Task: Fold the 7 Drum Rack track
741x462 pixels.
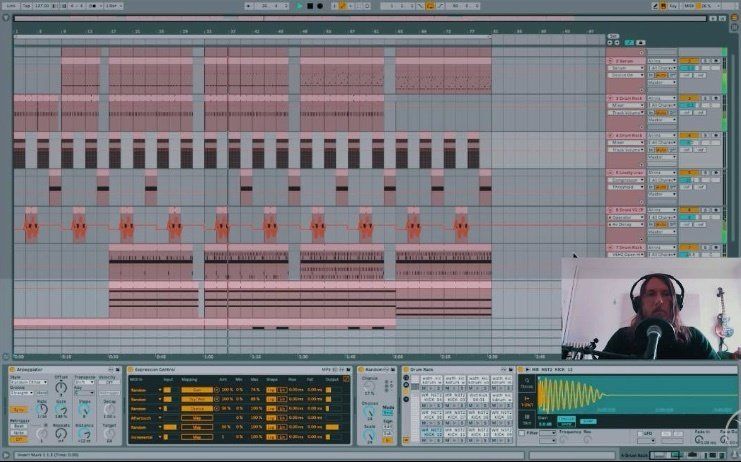Action: click(x=611, y=248)
